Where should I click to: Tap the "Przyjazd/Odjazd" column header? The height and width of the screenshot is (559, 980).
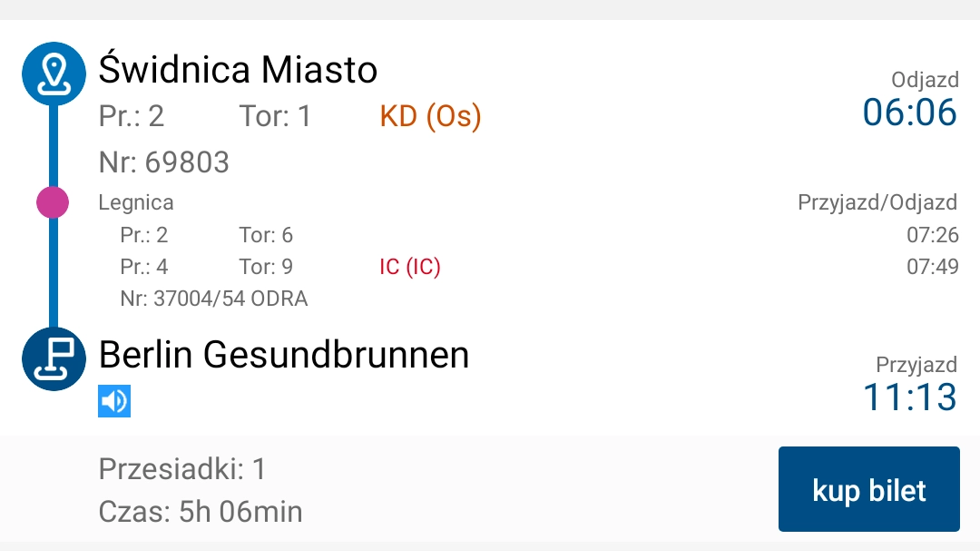click(x=877, y=202)
